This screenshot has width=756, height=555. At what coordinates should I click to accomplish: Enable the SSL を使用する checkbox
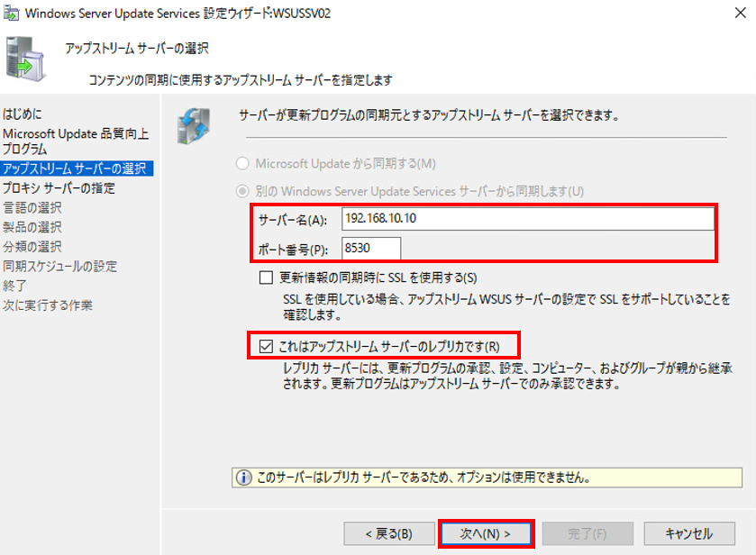click(x=266, y=277)
